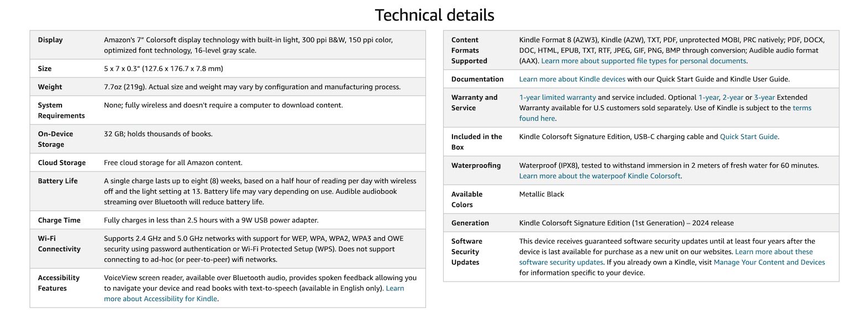Visit Manage Your Content and Devices

pyautogui.click(x=769, y=262)
